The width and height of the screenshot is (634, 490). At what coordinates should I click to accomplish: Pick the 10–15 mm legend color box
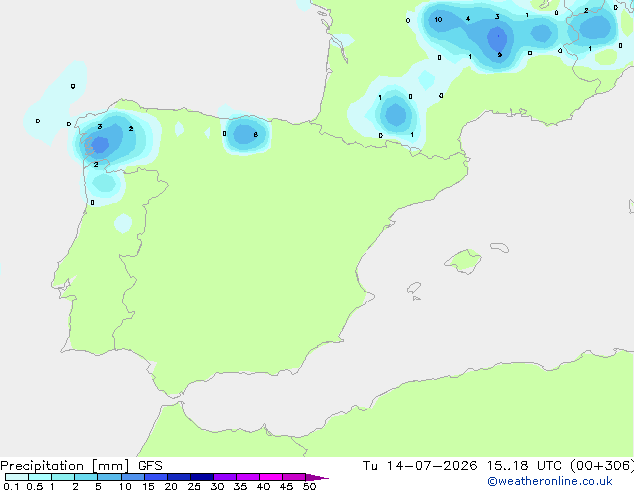tap(132, 477)
